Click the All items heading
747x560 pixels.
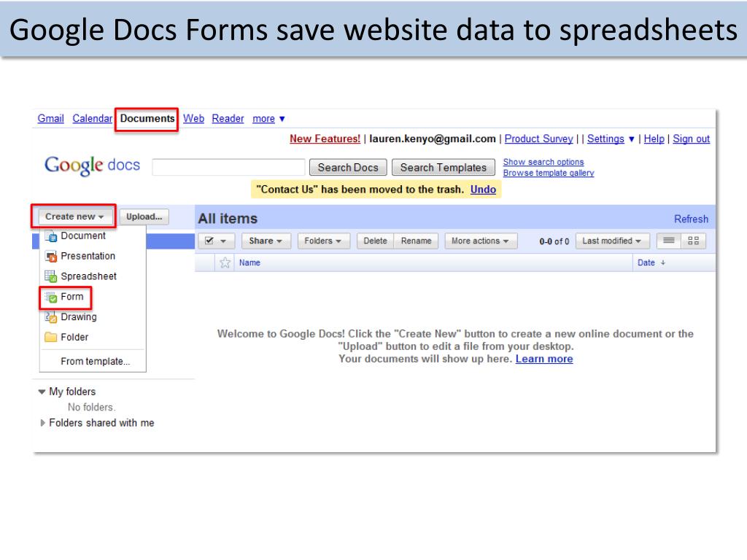point(228,219)
